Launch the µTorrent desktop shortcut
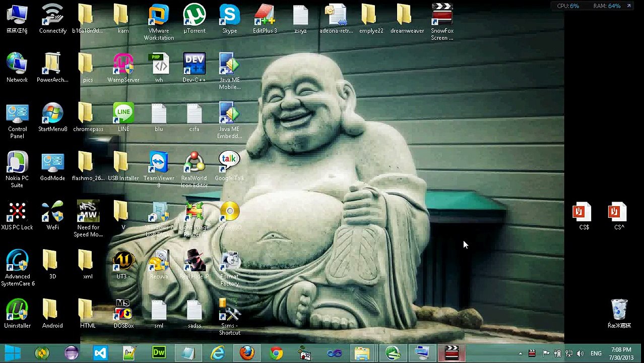This screenshot has width=644, height=363. [x=194, y=19]
